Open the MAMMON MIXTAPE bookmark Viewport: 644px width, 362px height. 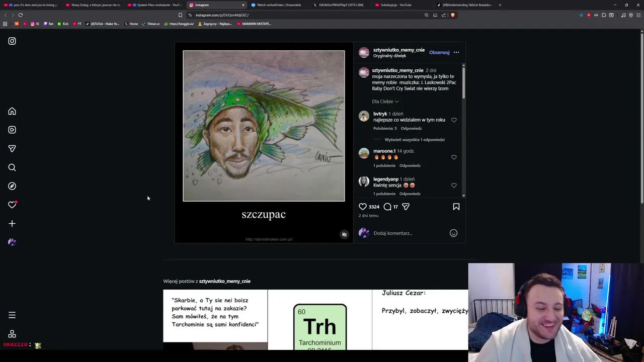(x=254, y=24)
